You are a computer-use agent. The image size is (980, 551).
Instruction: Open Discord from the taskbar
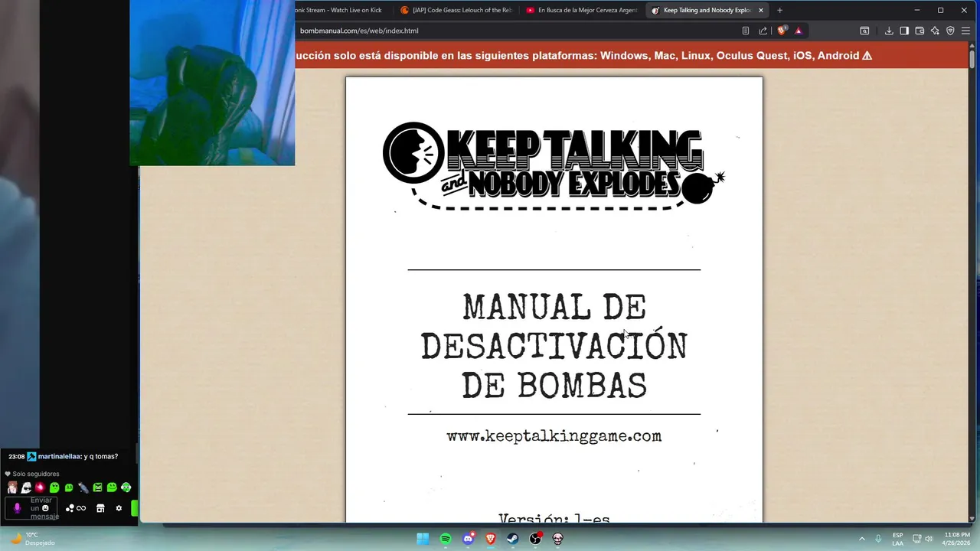pos(468,539)
